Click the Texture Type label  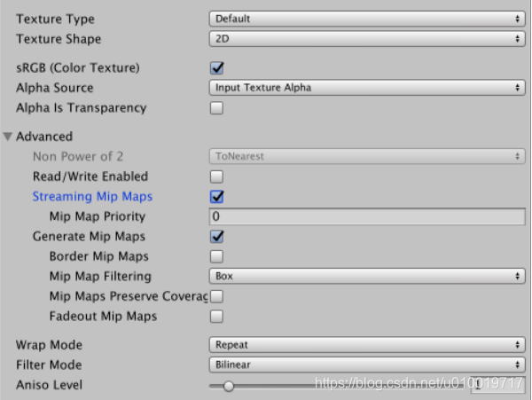[55, 20]
